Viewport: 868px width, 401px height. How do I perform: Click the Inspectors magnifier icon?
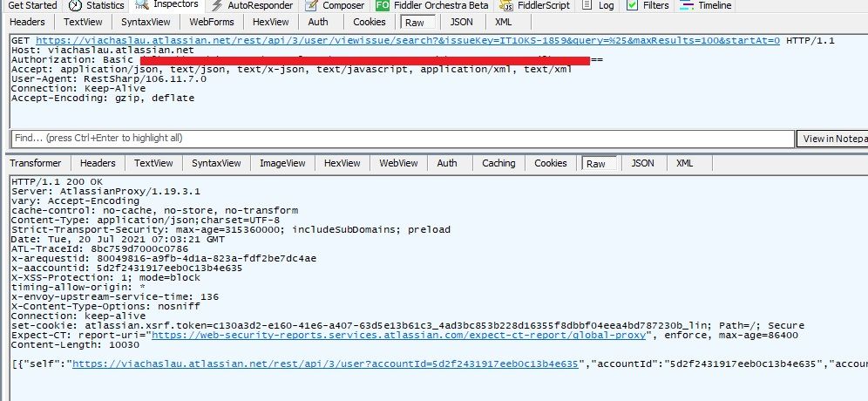pyautogui.click(x=142, y=5)
